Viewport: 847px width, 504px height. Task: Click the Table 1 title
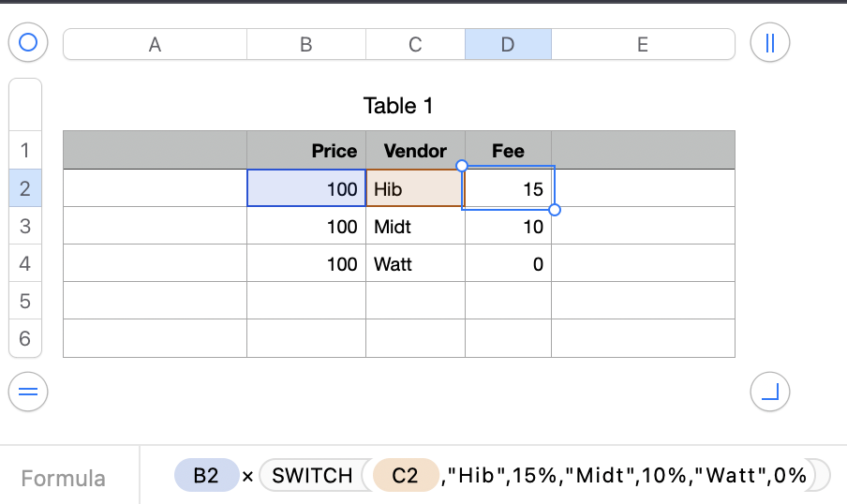click(398, 106)
